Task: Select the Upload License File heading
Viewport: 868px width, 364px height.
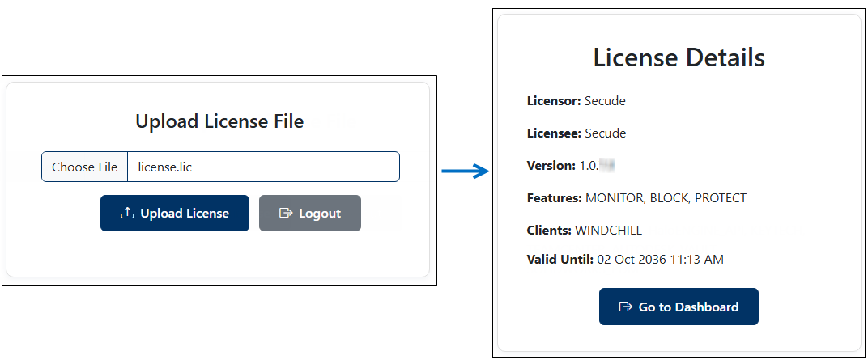Action: click(x=219, y=121)
